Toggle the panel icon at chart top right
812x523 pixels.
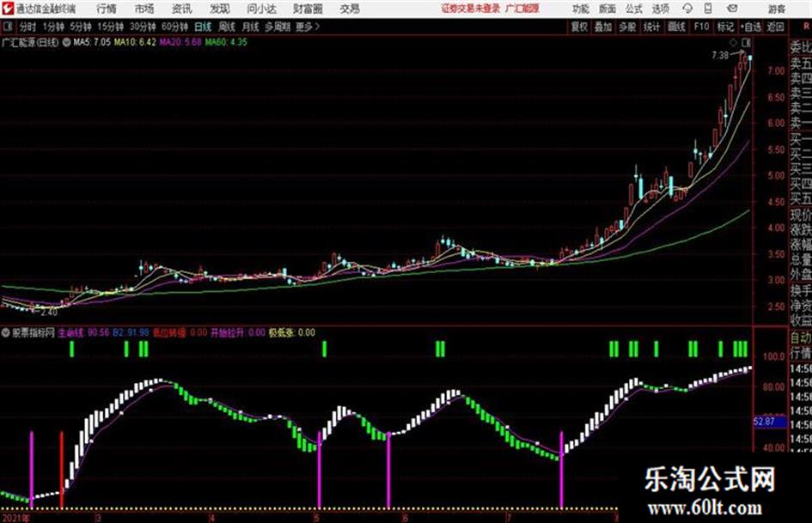(746, 42)
